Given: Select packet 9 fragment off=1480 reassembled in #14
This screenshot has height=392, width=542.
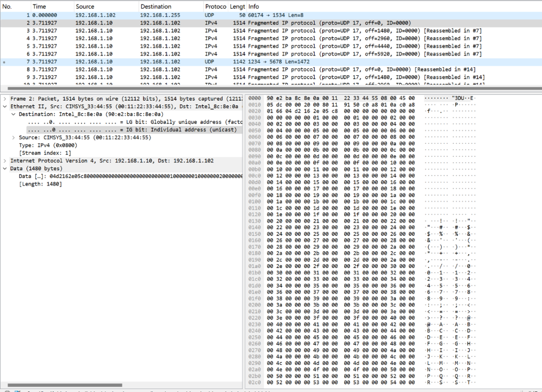Looking at the screenshot, I should [271, 77].
